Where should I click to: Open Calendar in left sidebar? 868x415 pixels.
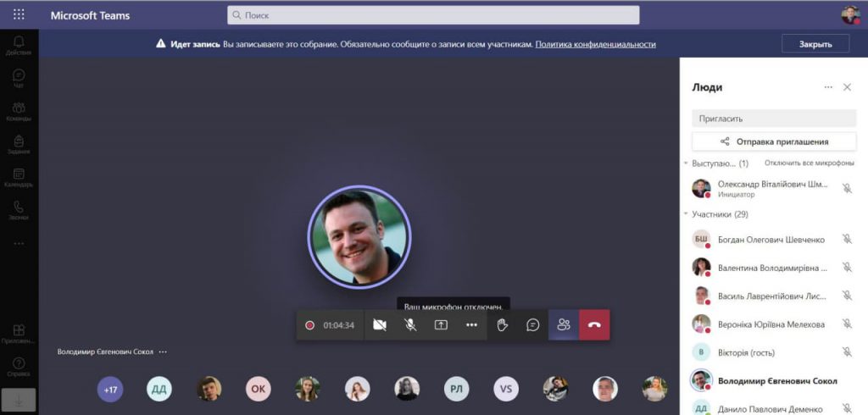coord(19,177)
